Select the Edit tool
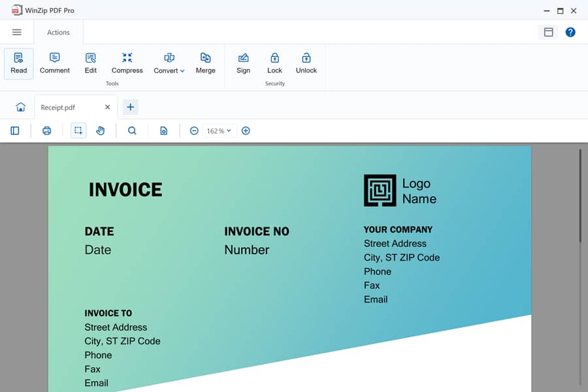 (90, 63)
